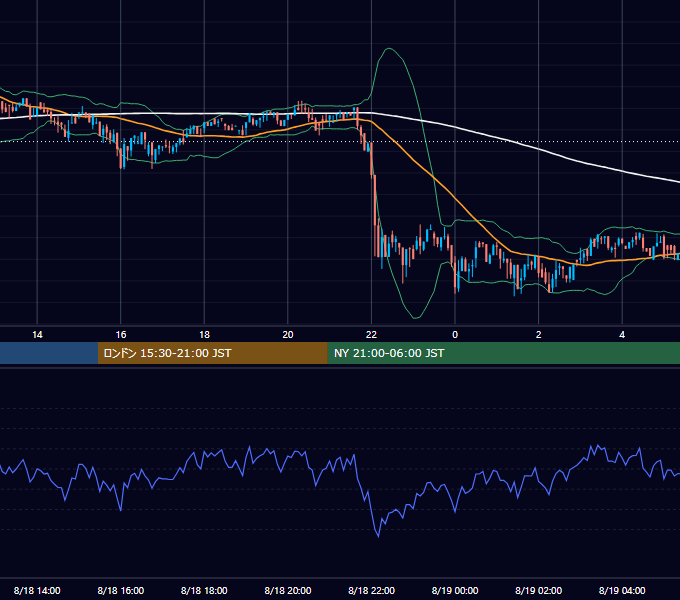Click the 8/18 20:00 date label
The image size is (680, 600).
pos(288,590)
